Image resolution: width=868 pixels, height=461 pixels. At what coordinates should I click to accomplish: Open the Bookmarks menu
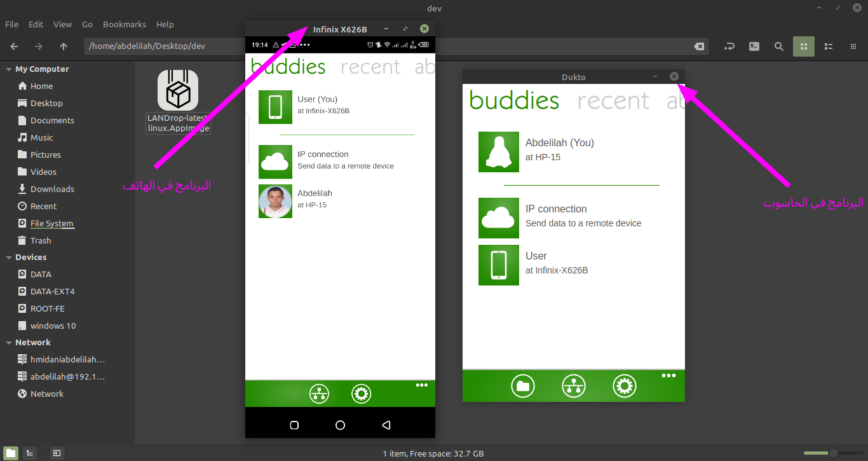tap(124, 24)
